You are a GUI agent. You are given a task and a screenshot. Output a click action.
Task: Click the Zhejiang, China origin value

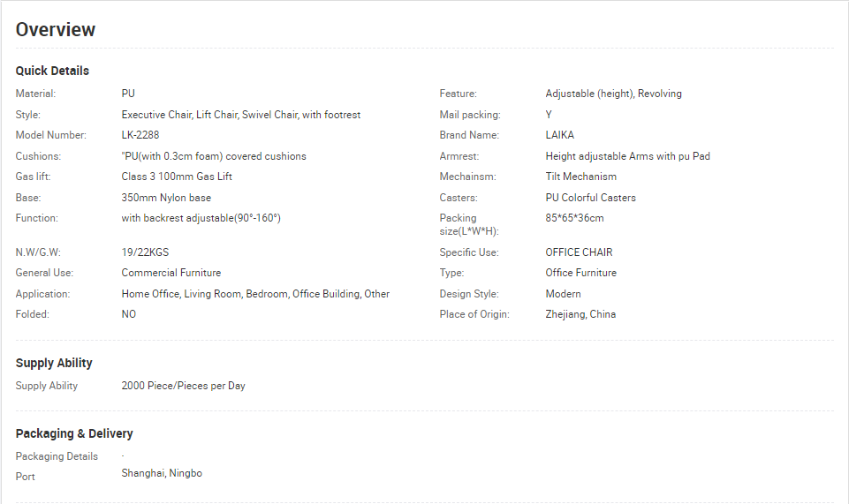coord(580,314)
